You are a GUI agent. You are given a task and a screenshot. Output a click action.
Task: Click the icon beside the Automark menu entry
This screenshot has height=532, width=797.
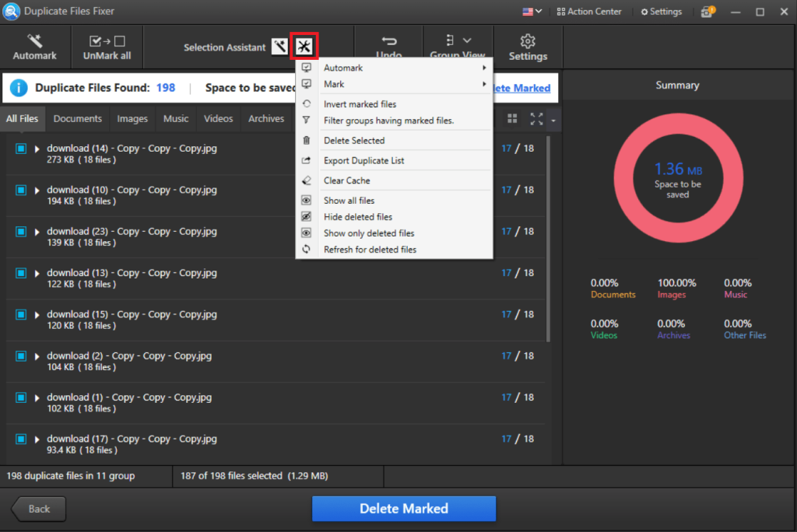307,68
